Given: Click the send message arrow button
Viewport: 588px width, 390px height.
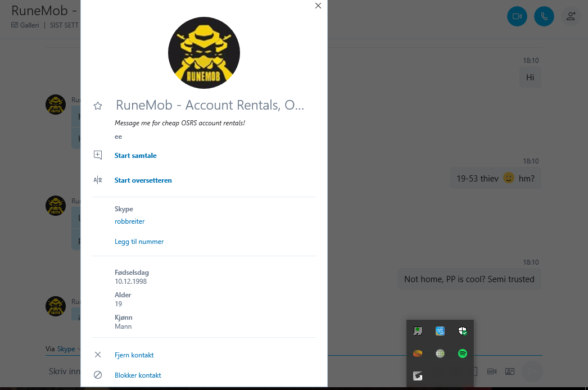Looking at the screenshot, I should point(532,371).
